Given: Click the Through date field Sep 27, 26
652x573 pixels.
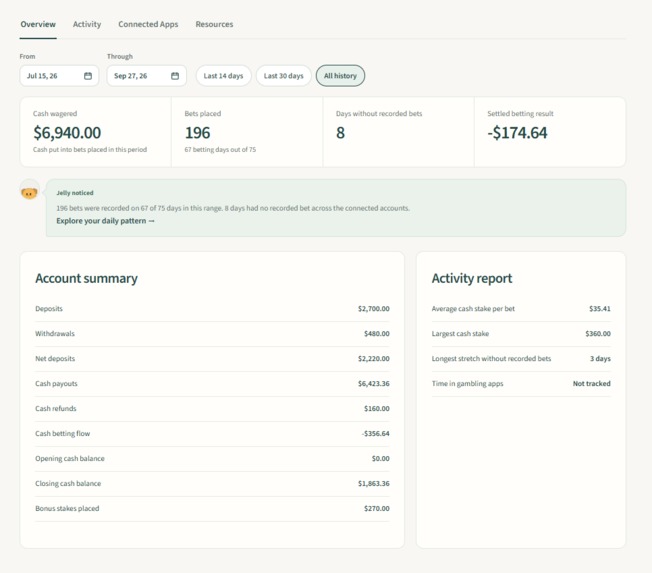Looking at the screenshot, I should pyautogui.click(x=146, y=76).
